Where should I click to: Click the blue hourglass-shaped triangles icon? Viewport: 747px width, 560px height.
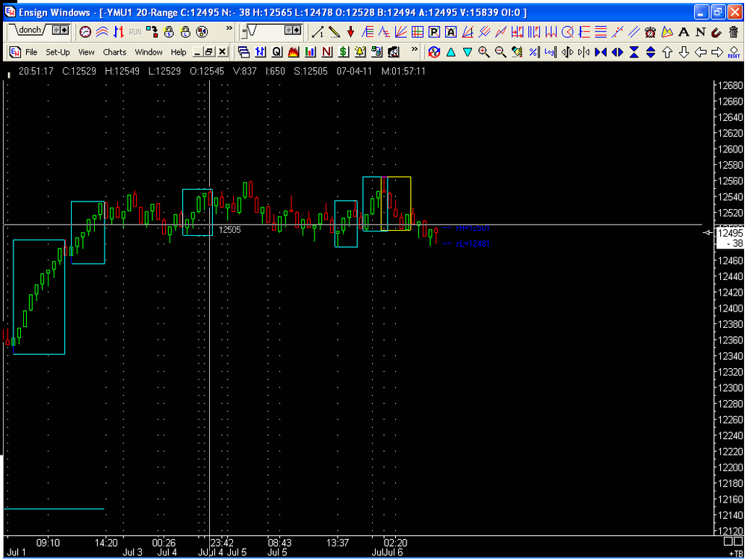[x=634, y=52]
